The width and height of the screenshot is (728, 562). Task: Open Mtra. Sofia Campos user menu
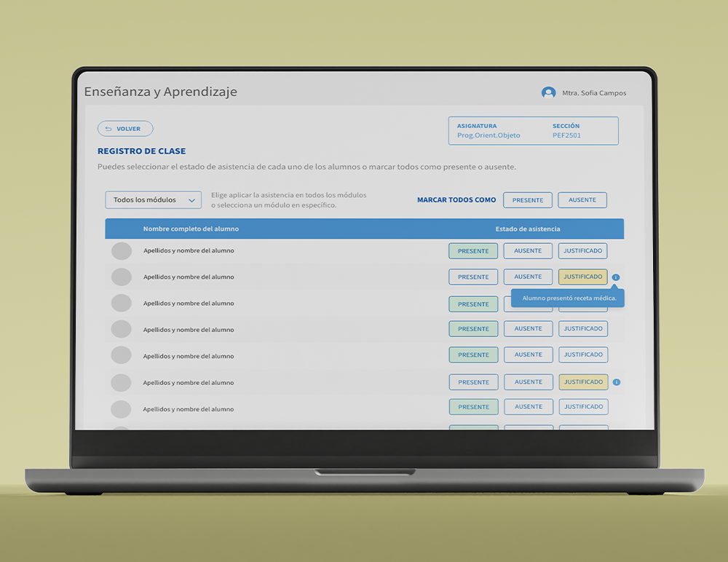593,93
